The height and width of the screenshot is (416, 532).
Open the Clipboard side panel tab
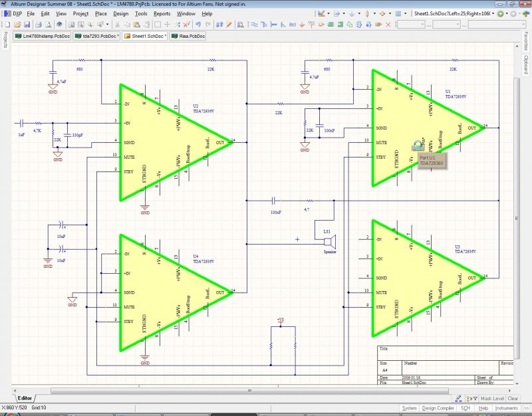(526, 64)
